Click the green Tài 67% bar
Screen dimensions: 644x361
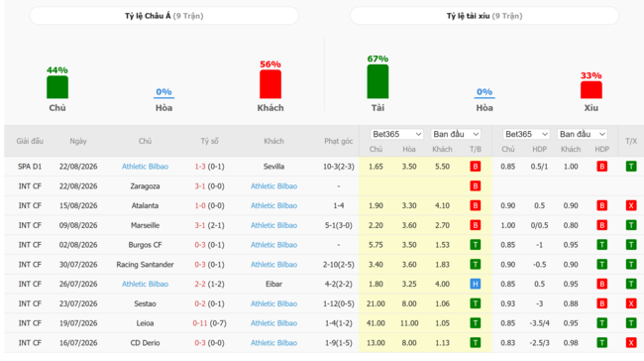point(377,81)
